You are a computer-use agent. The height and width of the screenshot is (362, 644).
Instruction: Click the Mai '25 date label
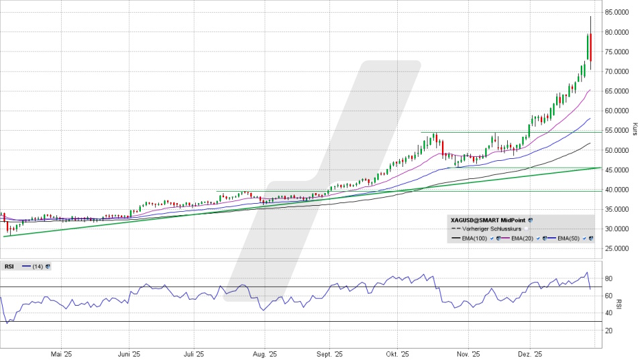[61, 354]
